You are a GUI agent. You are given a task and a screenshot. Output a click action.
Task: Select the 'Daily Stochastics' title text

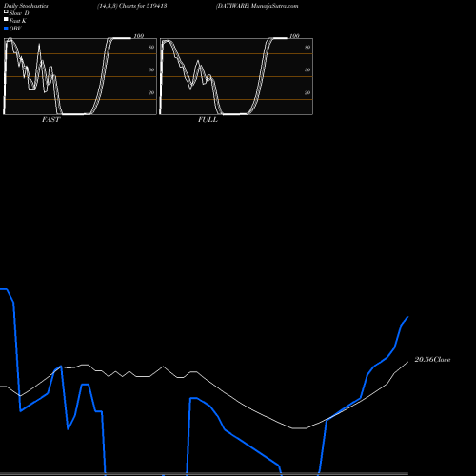coord(26,6)
